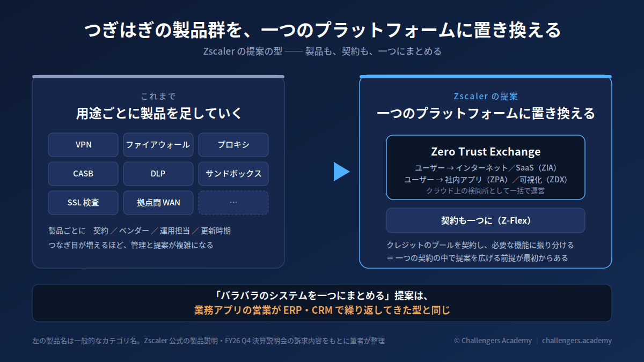The width and height of the screenshot is (644, 362).
Task: Select the SSL 検査 product box
Action: [x=83, y=203]
